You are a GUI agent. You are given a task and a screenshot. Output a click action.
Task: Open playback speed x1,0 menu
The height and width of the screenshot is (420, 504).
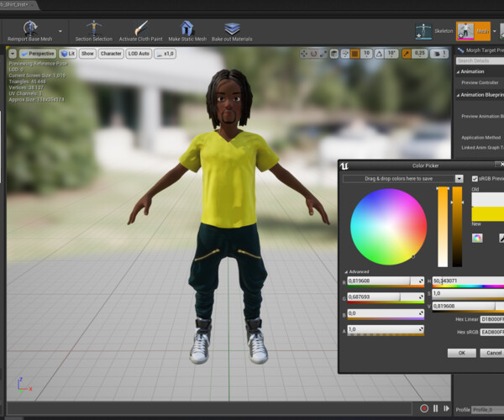(165, 54)
